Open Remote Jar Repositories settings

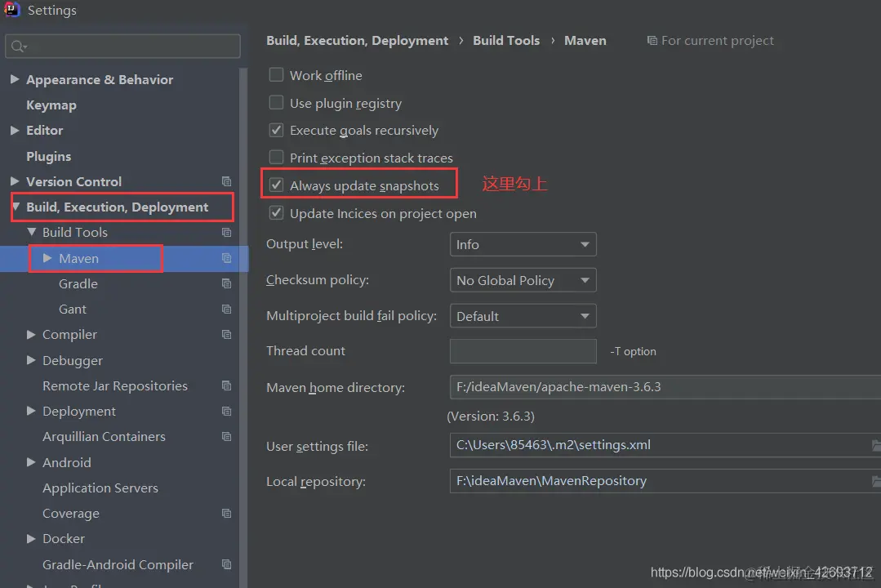click(115, 385)
